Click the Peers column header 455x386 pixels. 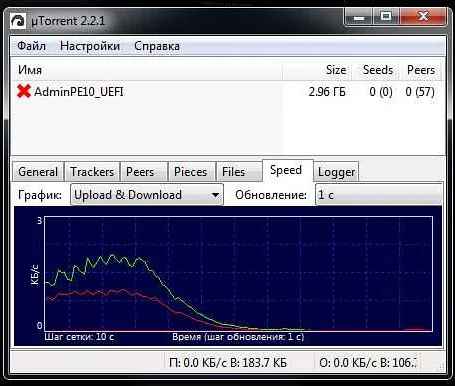pyautogui.click(x=420, y=70)
